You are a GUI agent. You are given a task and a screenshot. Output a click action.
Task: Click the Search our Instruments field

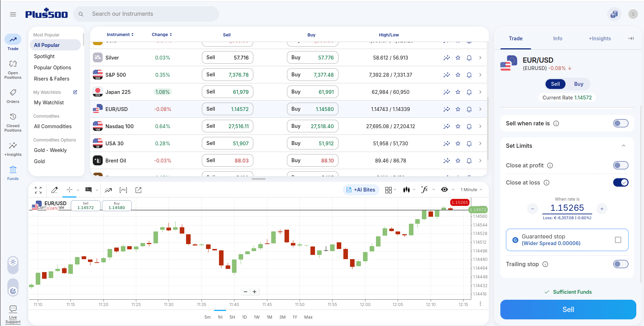coord(146,14)
